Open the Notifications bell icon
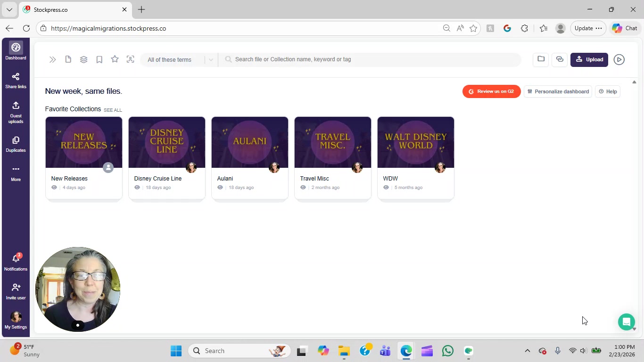Image resolution: width=644 pixels, height=362 pixels. pyautogui.click(x=16, y=262)
